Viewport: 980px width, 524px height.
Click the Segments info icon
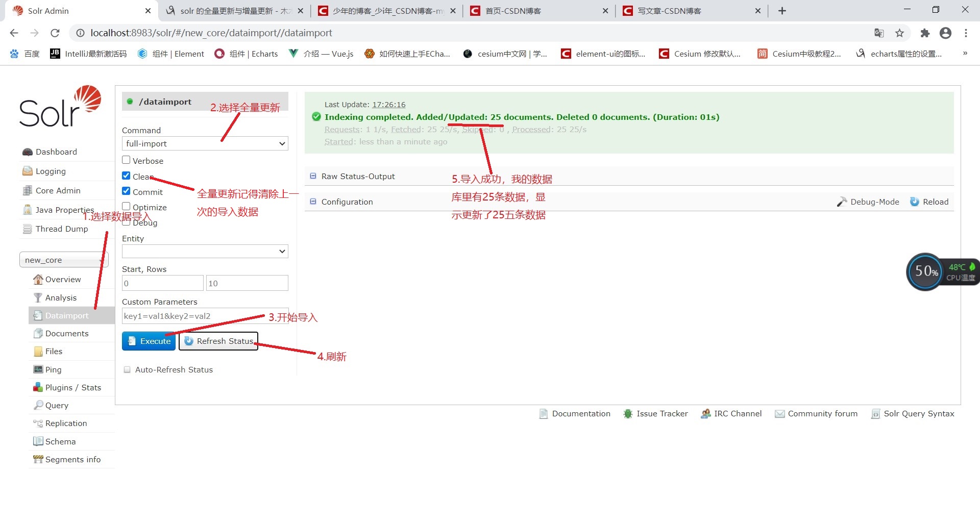tap(38, 460)
